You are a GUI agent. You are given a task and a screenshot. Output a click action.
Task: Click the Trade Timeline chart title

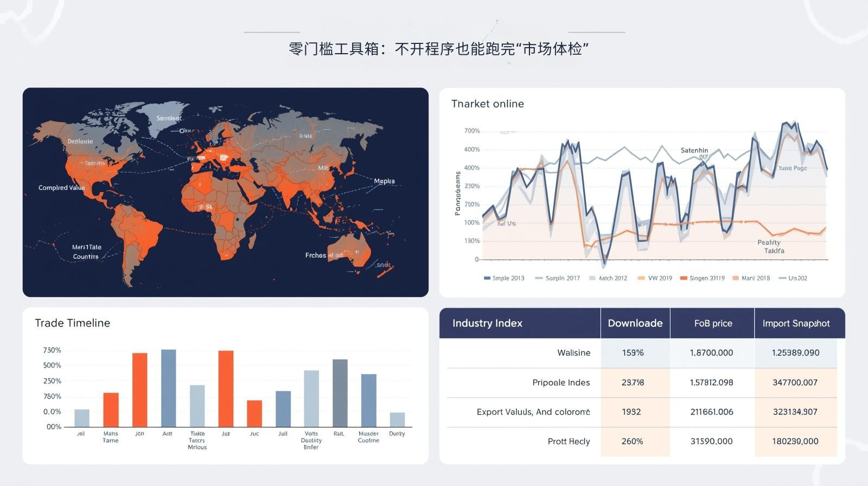tap(73, 323)
